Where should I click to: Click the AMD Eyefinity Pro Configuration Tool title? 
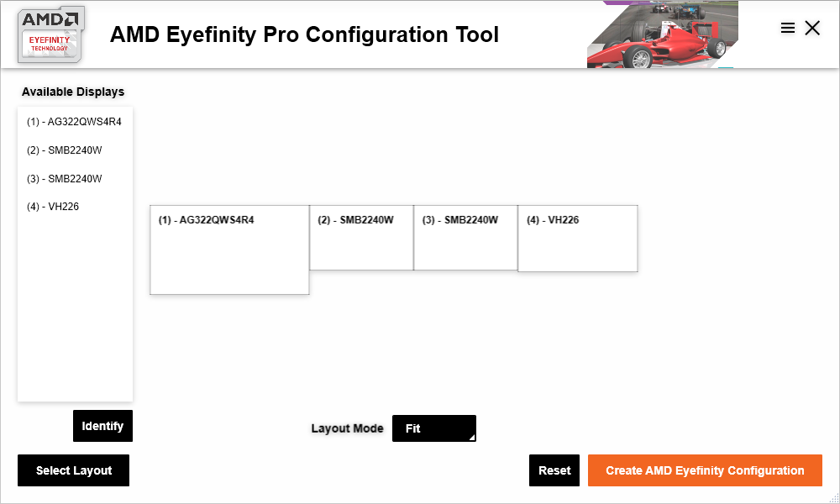(304, 34)
